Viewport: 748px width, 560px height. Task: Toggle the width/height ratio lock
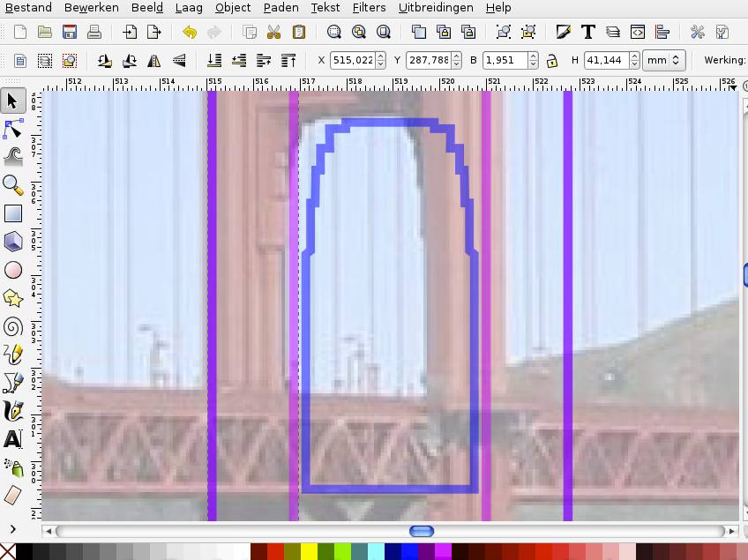pos(552,61)
